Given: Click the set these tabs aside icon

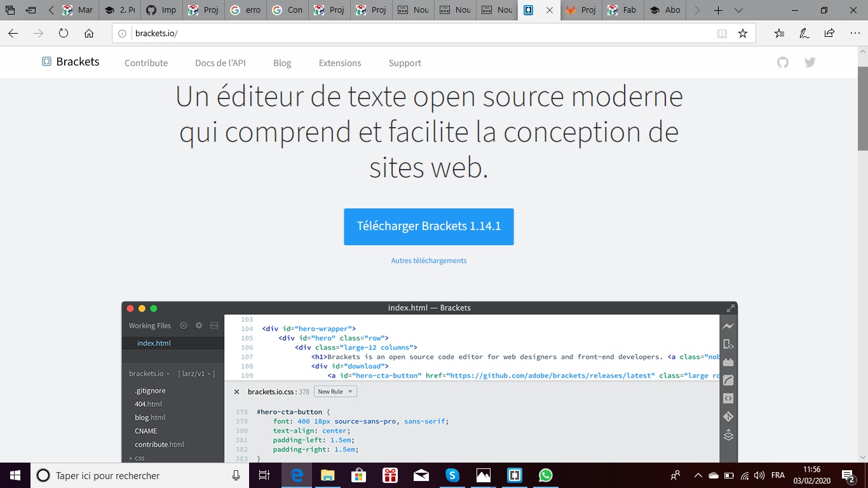Looking at the screenshot, I should point(31,10).
